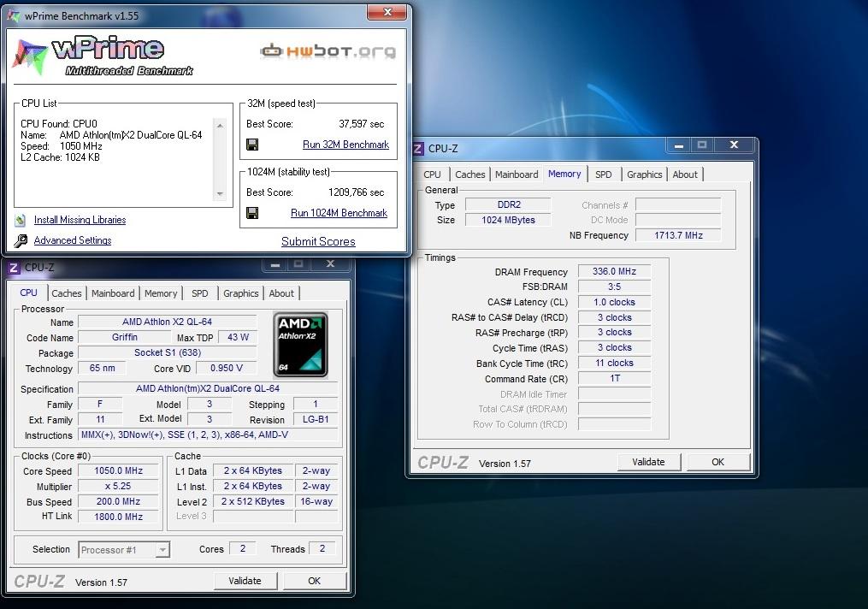868x609 pixels.
Task: Click the wPrime title bar app icon
Action: tap(14, 15)
